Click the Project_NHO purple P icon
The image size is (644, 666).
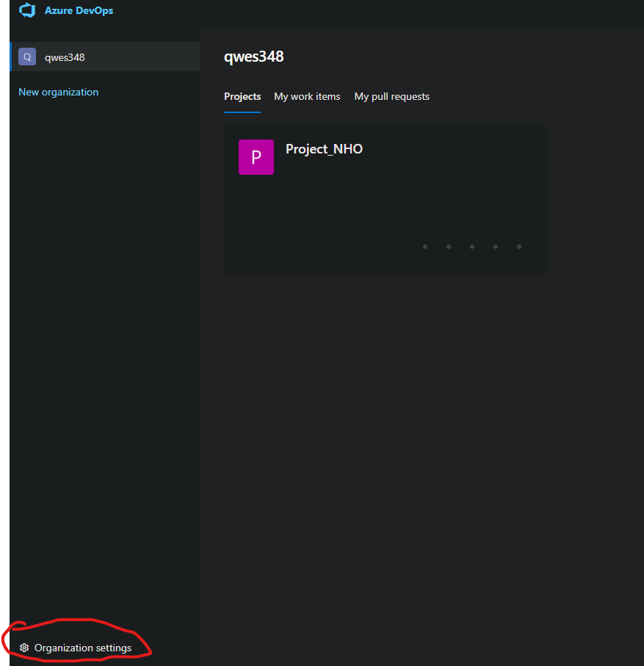[x=256, y=157]
